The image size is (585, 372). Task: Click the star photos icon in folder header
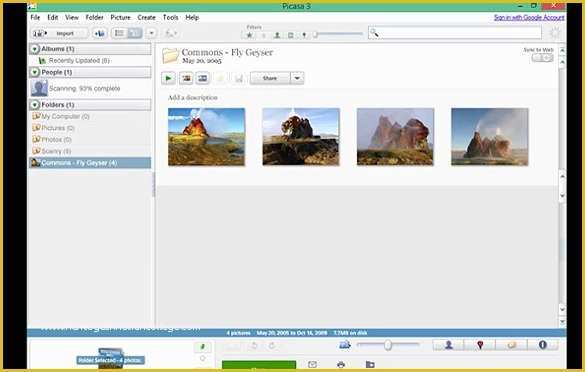(220, 78)
